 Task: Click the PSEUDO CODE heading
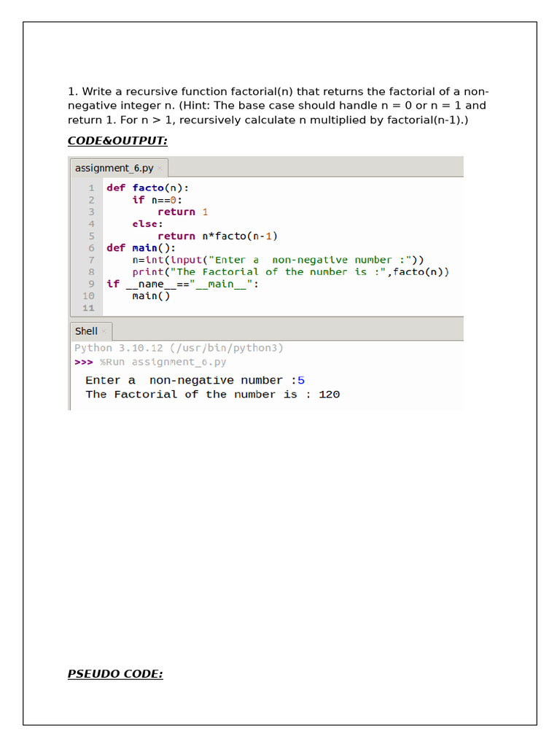115,673
